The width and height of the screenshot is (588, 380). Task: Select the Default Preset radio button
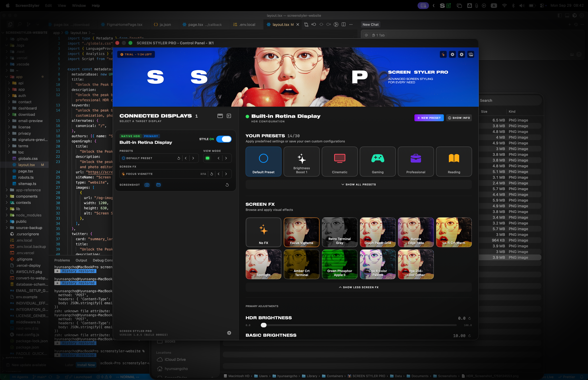click(x=123, y=158)
